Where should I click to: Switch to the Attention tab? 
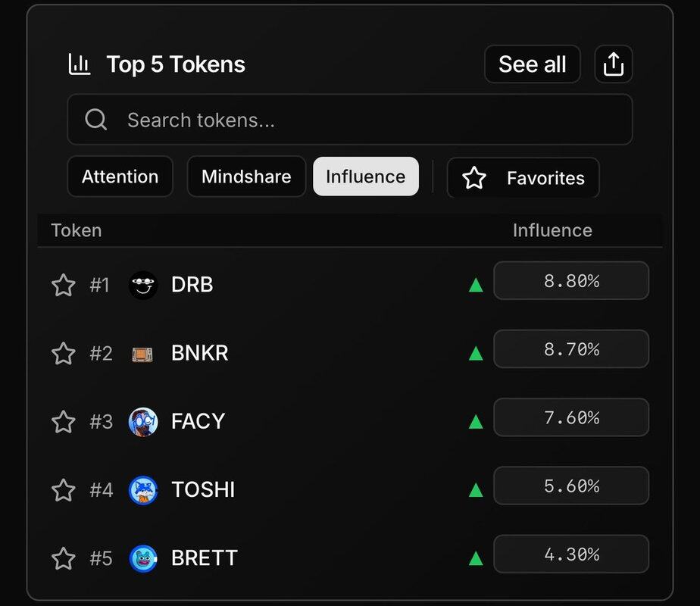[120, 176]
